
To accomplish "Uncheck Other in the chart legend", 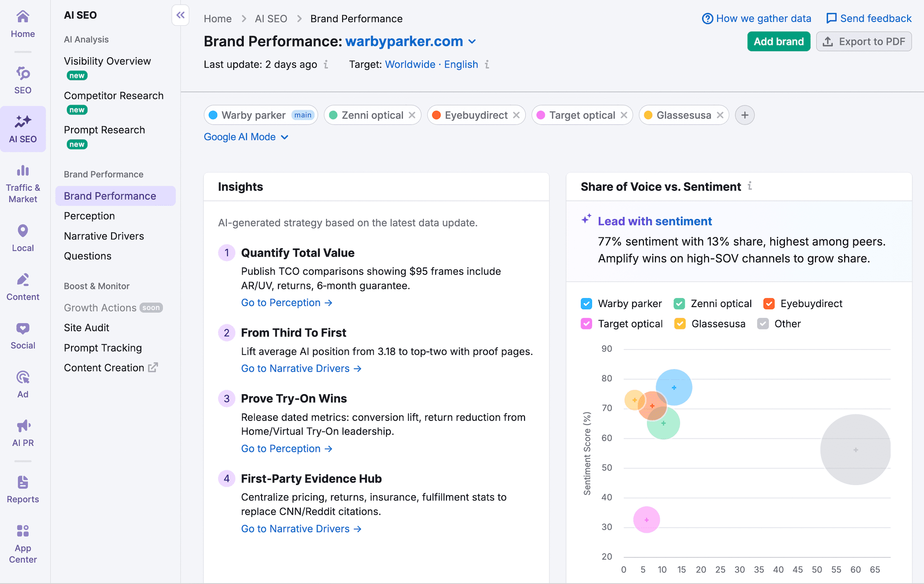I will (x=763, y=323).
